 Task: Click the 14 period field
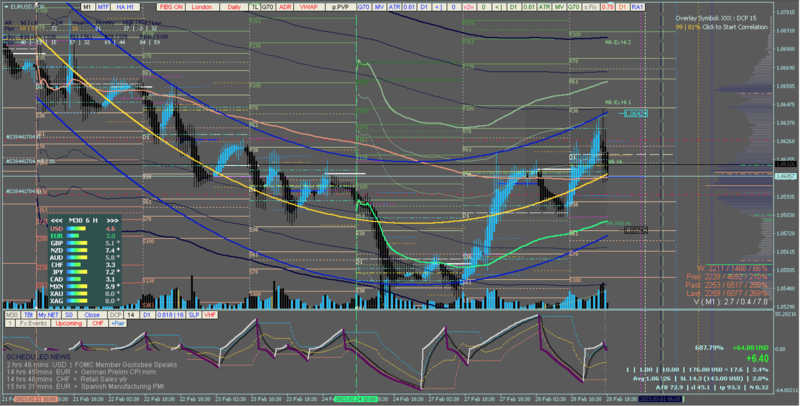click(131, 315)
